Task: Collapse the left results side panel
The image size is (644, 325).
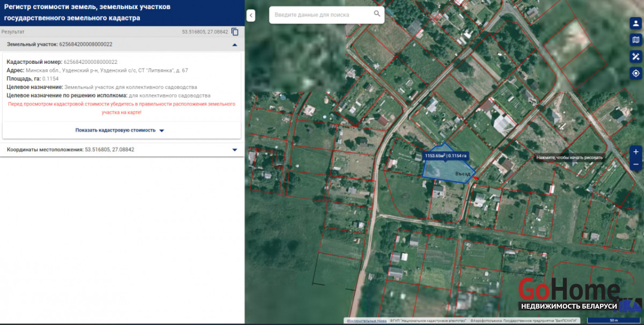Action: tap(251, 16)
